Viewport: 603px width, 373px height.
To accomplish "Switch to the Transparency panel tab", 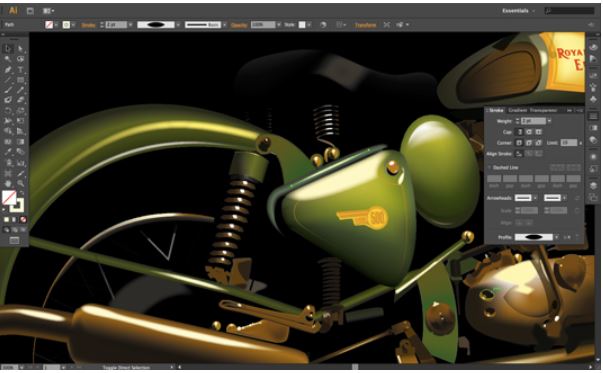I will click(x=543, y=110).
